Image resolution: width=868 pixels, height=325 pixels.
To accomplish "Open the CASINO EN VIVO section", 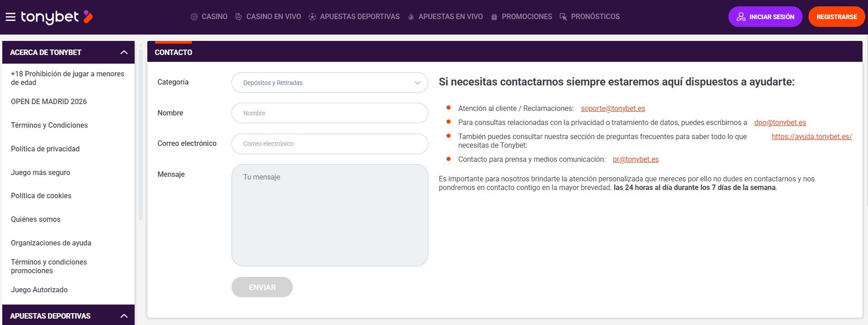I will coord(274,17).
